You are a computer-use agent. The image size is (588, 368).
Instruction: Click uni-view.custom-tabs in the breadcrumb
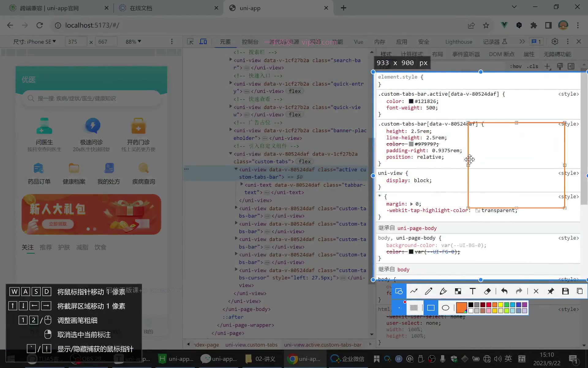click(x=251, y=345)
